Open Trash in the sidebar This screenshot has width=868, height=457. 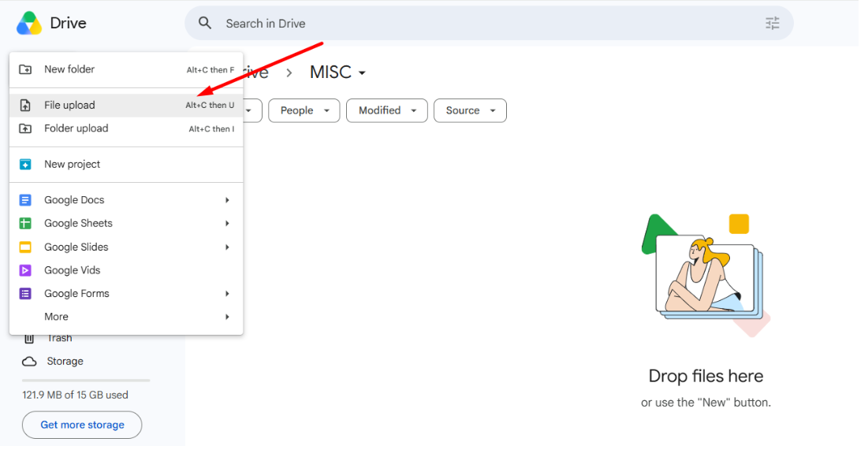click(60, 338)
